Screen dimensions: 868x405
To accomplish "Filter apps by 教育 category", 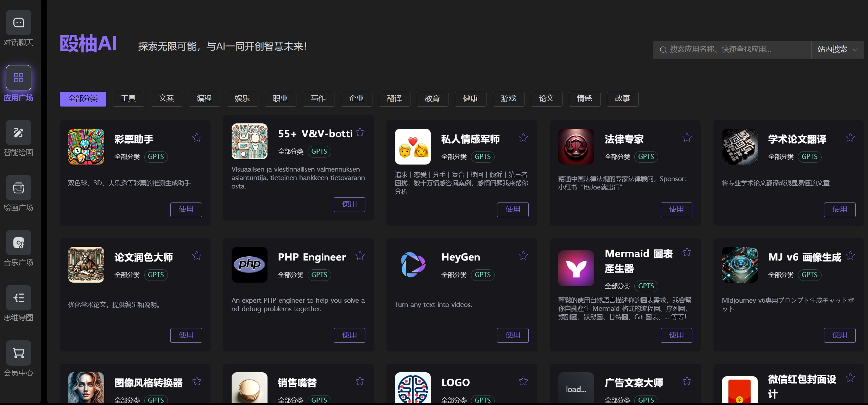I will [433, 99].
